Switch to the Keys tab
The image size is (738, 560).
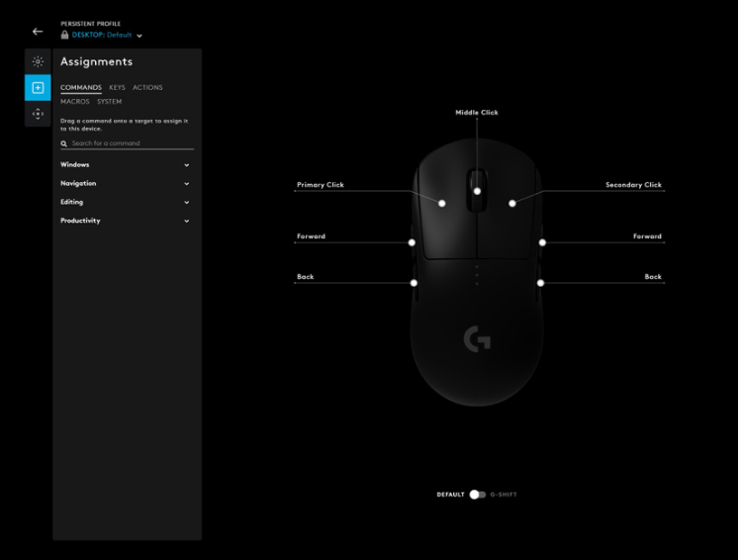click(x=117, y=88)
